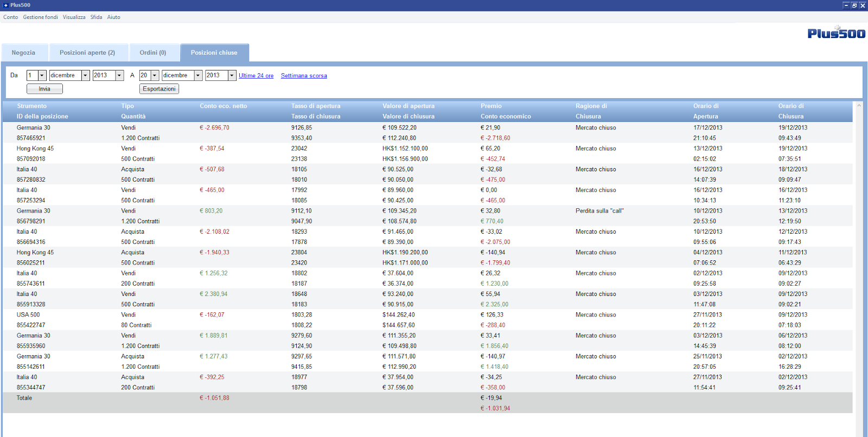Viewport: 868px width, 437px height.
Task: Open the Sfida menu
Action: coord(96,17)
